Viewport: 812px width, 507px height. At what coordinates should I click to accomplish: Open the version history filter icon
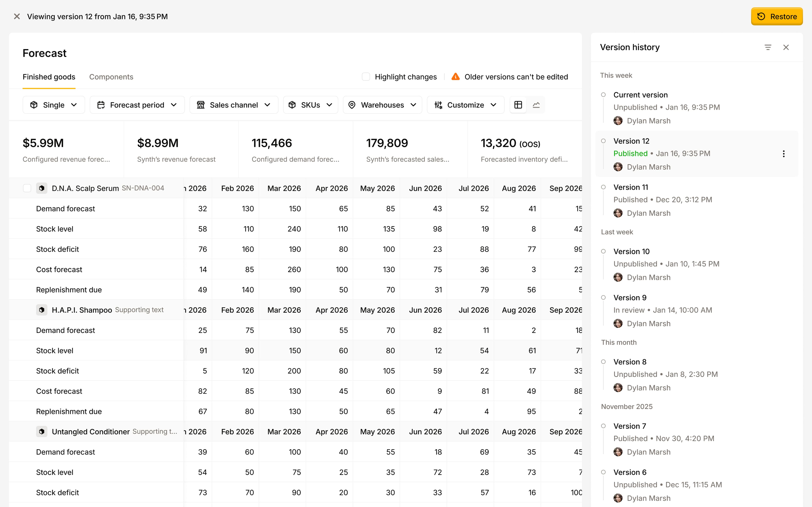point(768,47)
